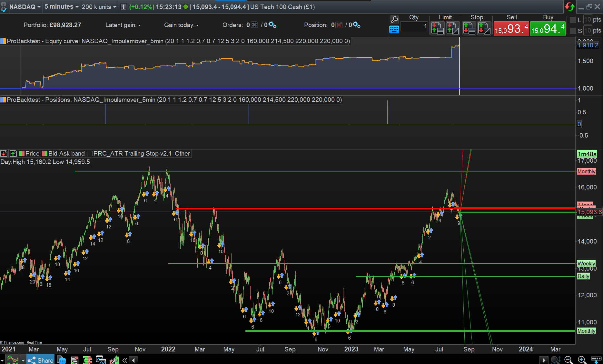Open Position settings gear icon
The height and width of the screenshot is (364, 603).
coord(357,25)
